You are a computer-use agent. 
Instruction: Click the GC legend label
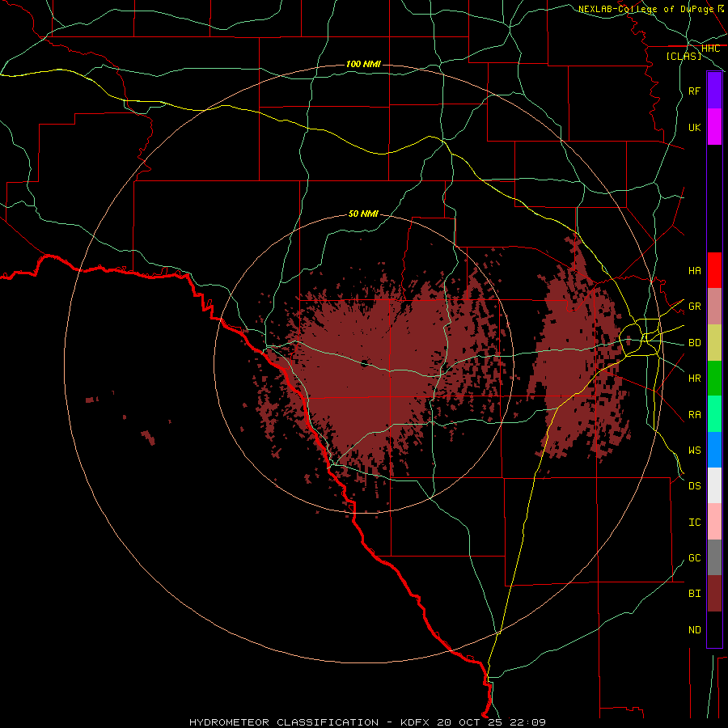694,558
